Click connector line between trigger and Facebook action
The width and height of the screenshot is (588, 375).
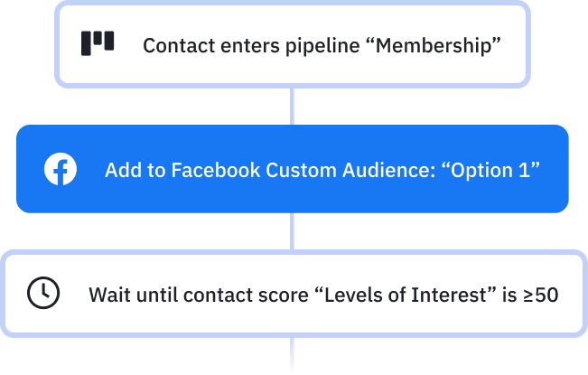pos(292,106)
